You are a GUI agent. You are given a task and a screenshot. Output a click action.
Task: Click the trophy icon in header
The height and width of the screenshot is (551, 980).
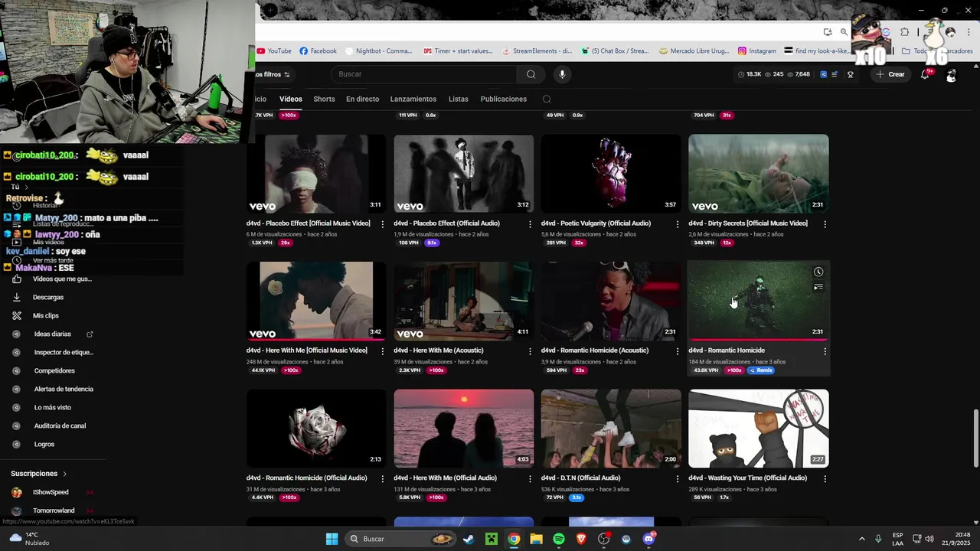click(x=850, y=74)
